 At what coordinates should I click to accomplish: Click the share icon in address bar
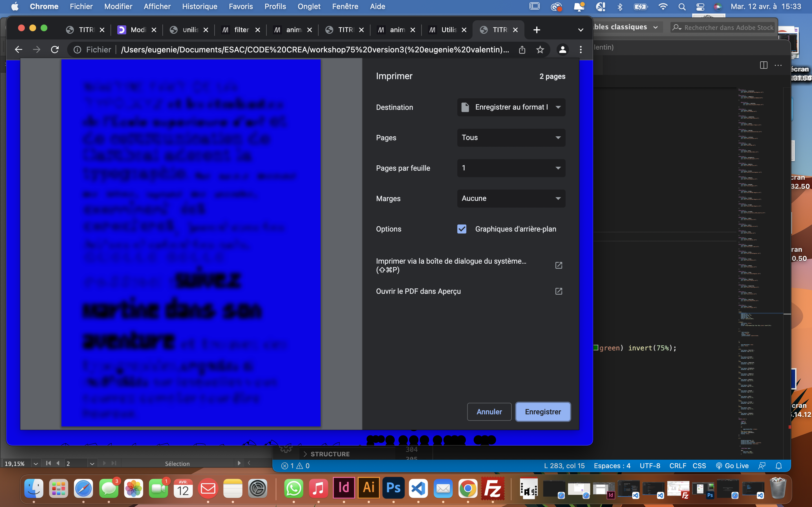coord(522,50)
